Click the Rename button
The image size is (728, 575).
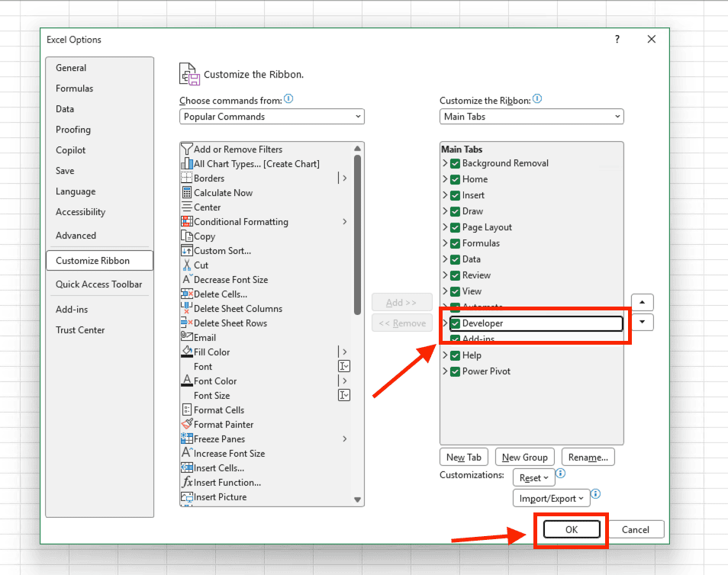588,457
